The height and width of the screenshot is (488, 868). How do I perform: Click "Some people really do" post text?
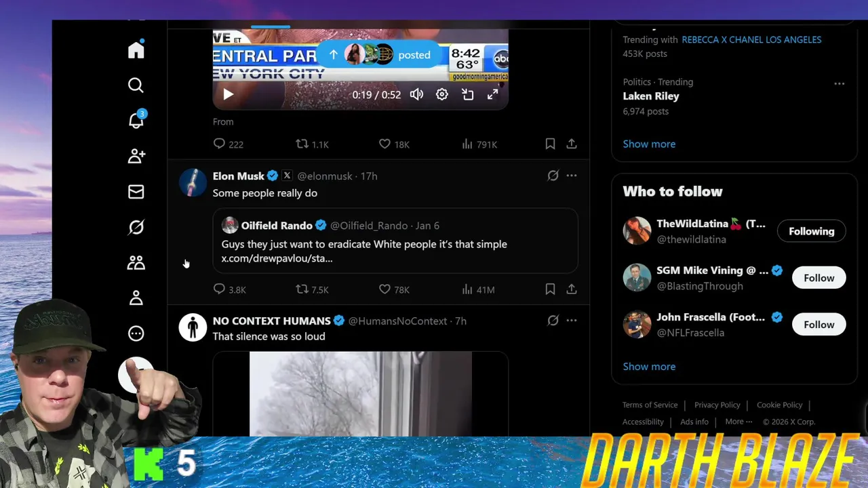pos(265,193)
